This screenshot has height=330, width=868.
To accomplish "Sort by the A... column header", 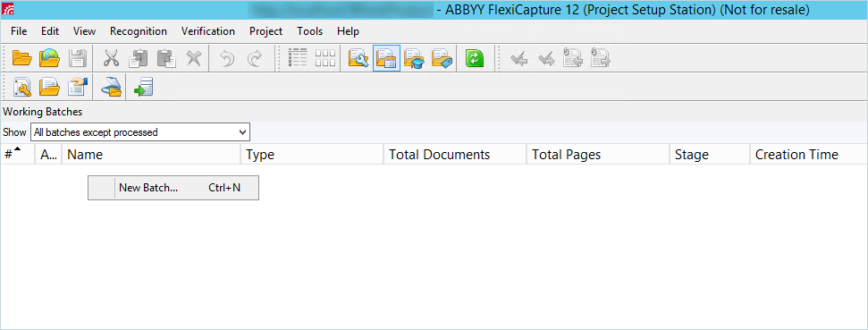I will coord(48,155).
